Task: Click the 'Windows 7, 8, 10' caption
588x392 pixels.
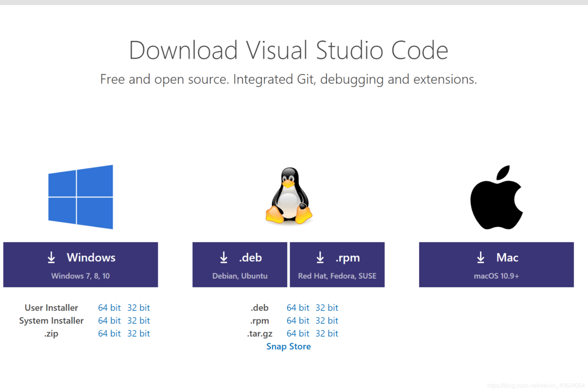Action: point(81,276)
